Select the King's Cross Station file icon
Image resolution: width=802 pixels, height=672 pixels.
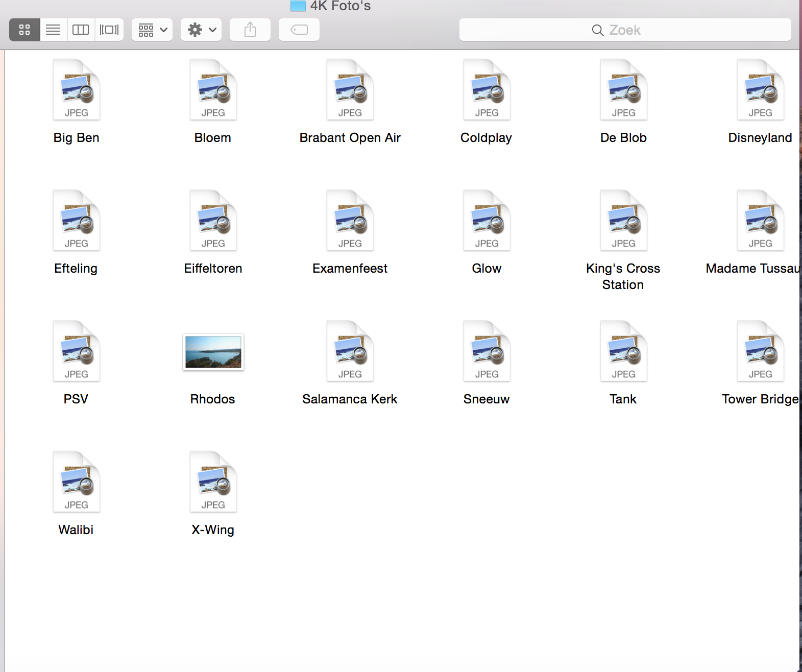click(x=624, y=220)
